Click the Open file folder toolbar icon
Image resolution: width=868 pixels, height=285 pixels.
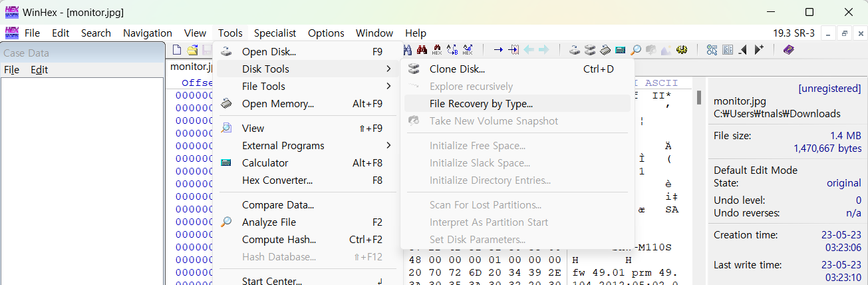point(192,50)
